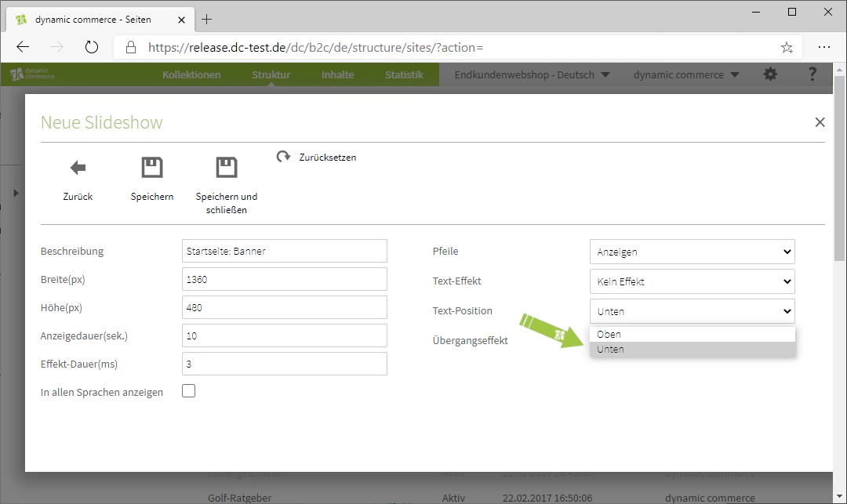Open the Statistik menu

coord(404,74)
